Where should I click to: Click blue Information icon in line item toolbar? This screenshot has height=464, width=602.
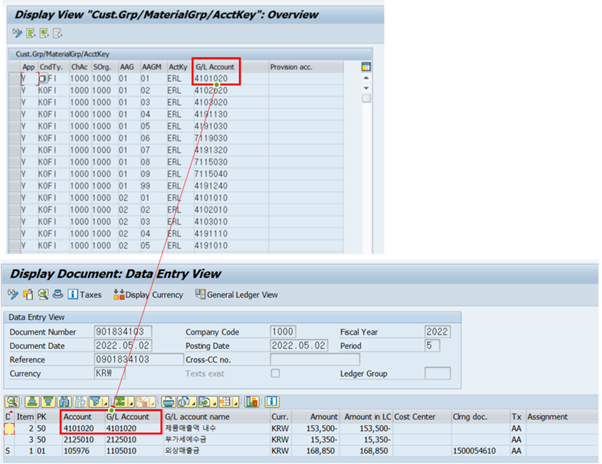(x=272, y=402)
